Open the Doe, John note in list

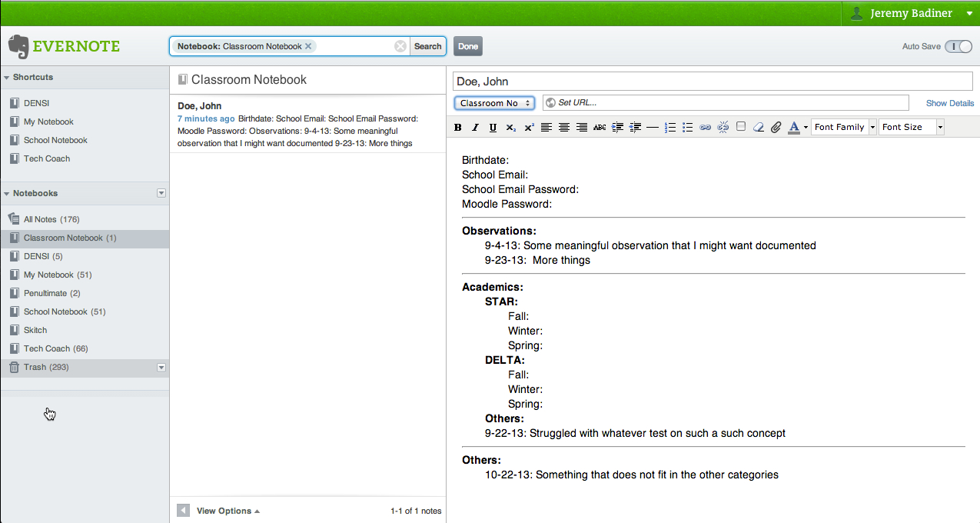307,123
